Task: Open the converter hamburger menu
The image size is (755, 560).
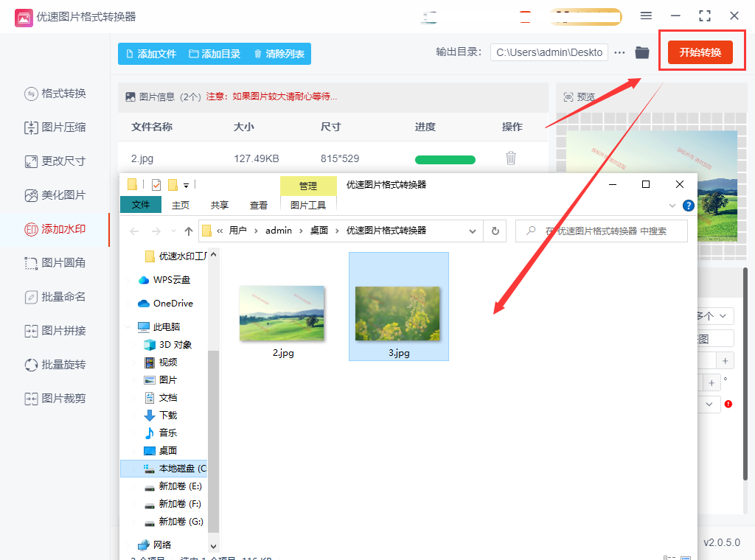Action: tap(646, 16)
